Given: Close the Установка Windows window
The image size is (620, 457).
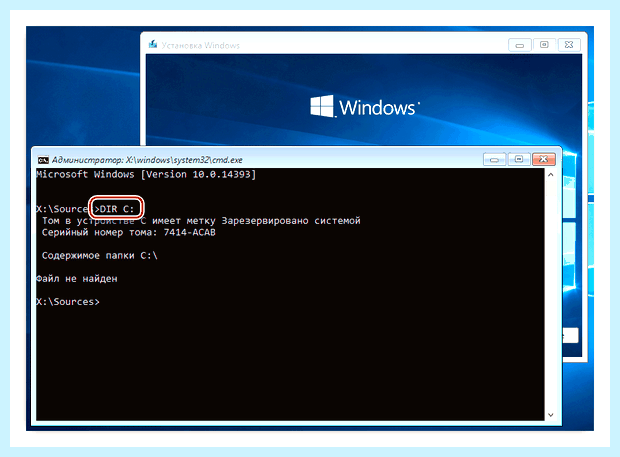Looking at the screenshot, I should (x=569, y=45).
